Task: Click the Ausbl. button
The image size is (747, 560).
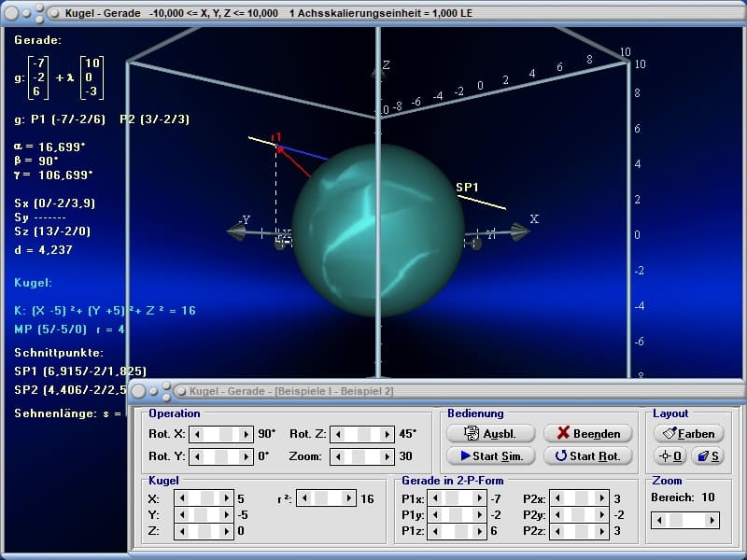Action: [491, 433]
